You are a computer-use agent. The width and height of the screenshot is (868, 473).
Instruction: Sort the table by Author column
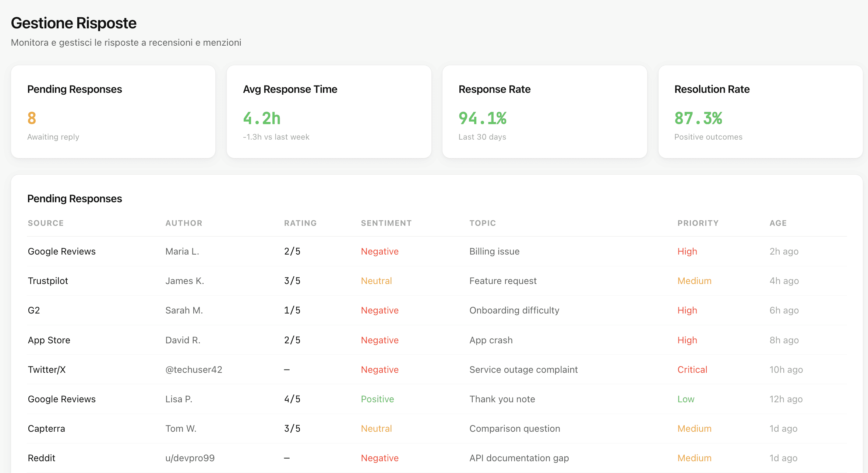click(184, 223)
